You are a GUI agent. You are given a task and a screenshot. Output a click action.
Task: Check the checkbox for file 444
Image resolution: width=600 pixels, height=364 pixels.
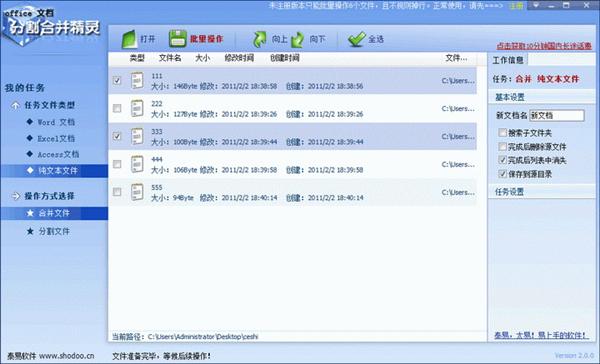117,164
